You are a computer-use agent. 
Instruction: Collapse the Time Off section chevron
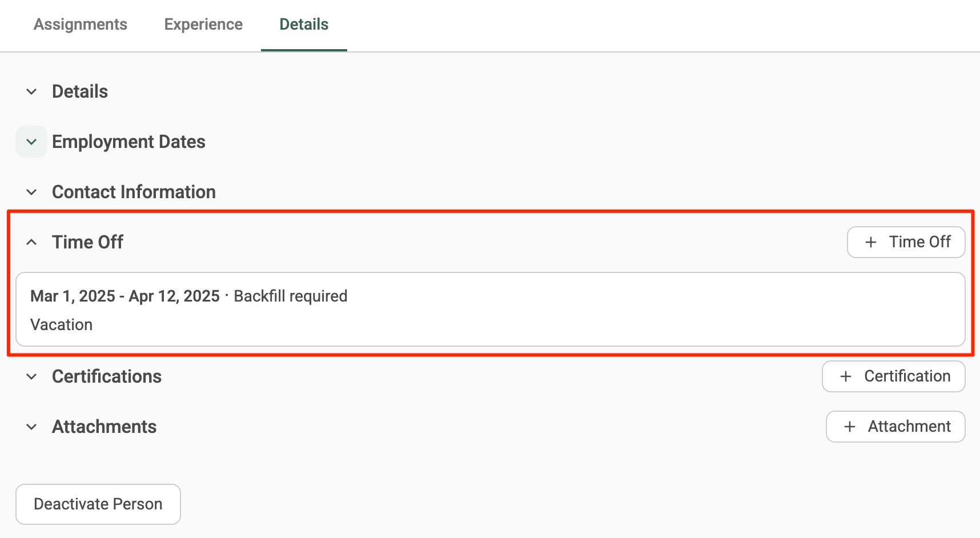pyautogui.click(x=31, y=242)
